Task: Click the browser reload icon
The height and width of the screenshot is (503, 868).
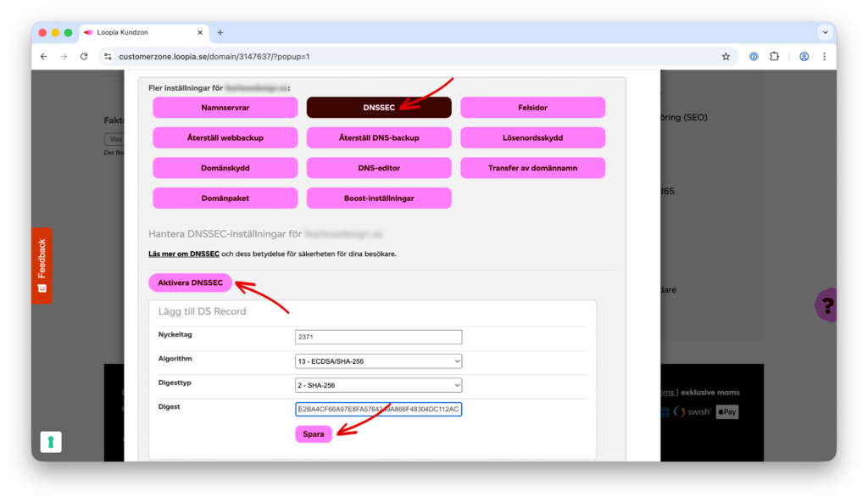Action: coord(84,57)
